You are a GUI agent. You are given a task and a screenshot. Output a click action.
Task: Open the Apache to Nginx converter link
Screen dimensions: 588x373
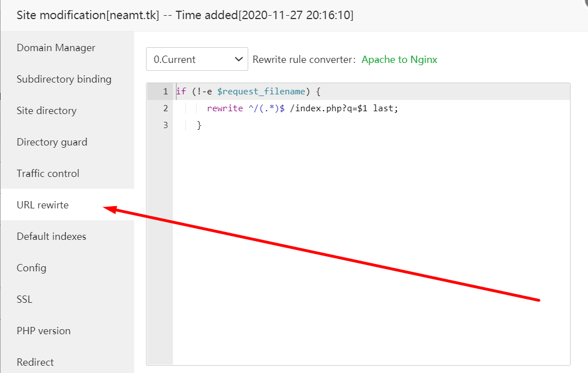coord(399,60)
